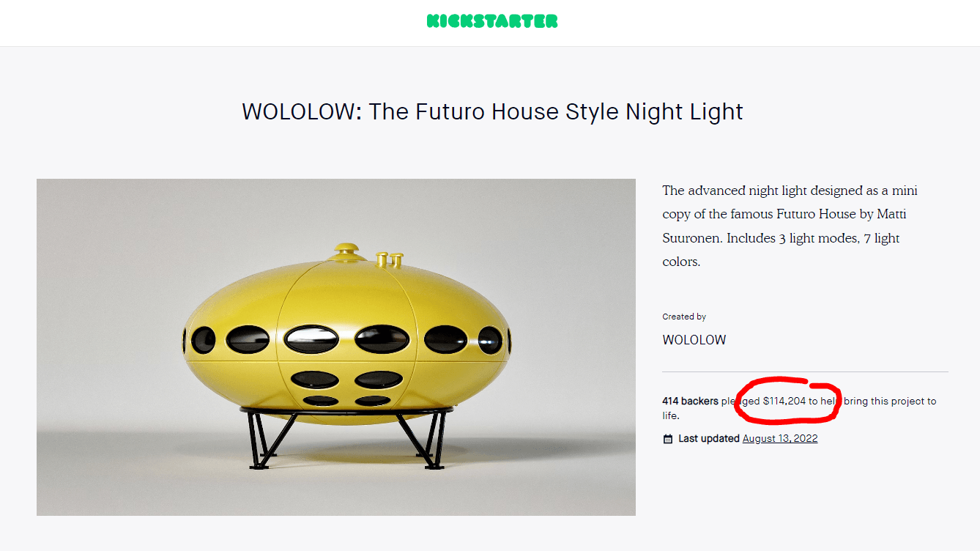Click the project description paragraph
This screenshot has width=980, height=551.
(x=790, y=226)
